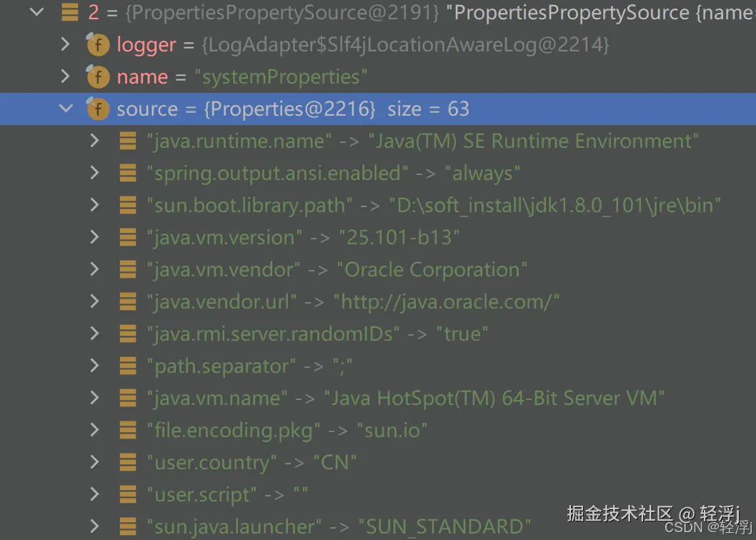Click the map entry icon for java.vm.version
Screen dimensions: 756x540
click(128, 237)
